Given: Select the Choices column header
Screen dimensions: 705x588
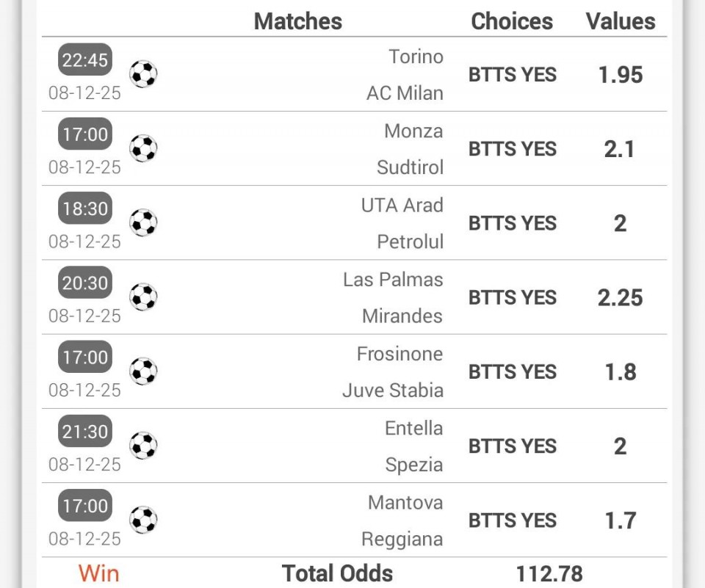Looking at the screenshot, I should (512, 21).
